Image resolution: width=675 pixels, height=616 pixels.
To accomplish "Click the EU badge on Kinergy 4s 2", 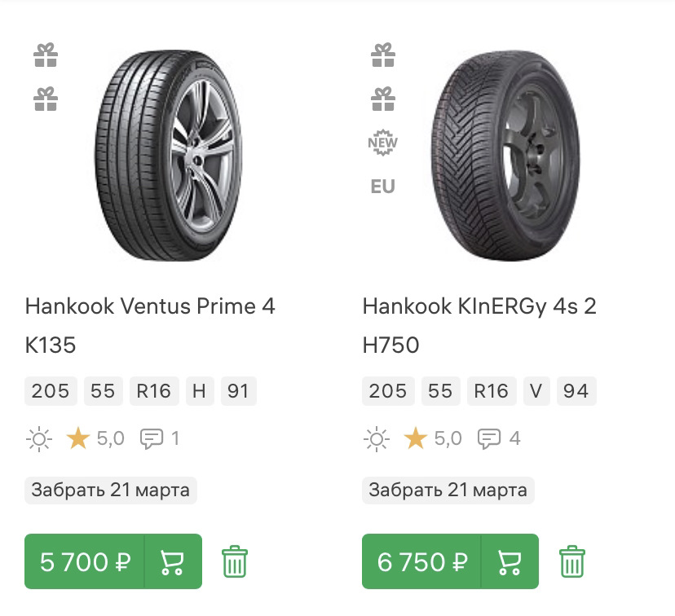I will [382, 187].
